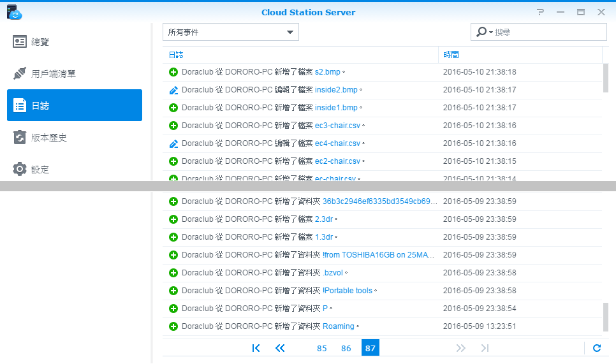The image size is (616, 364).
Task: Open file link s2.bmp
Action: (x=328, y=72)
